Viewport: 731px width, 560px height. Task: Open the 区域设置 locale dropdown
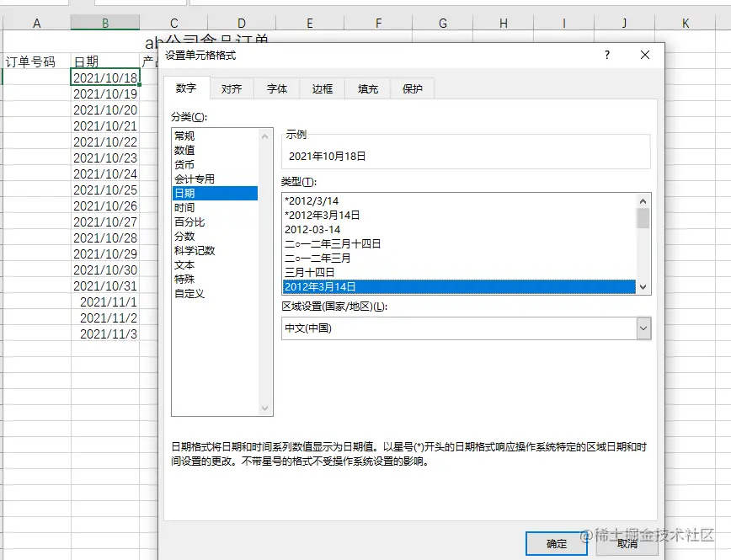pyautogui.click(x=643, y=328)
